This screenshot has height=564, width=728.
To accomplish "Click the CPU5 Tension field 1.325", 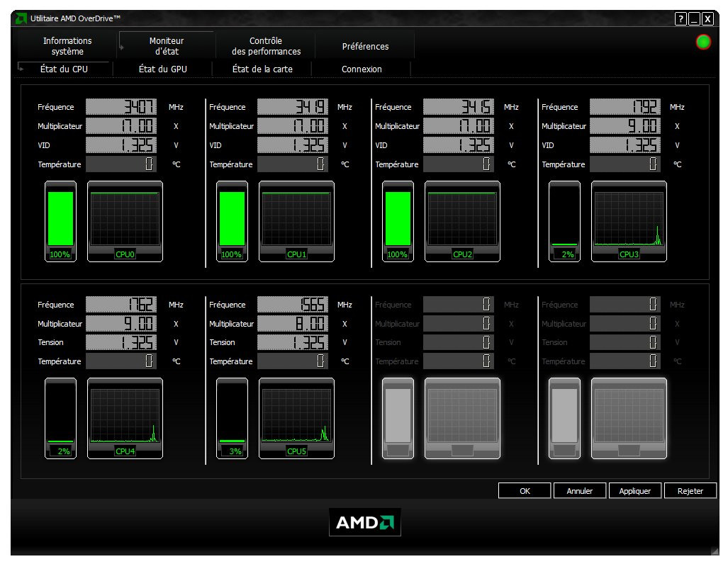I will (x=293, y=342).
